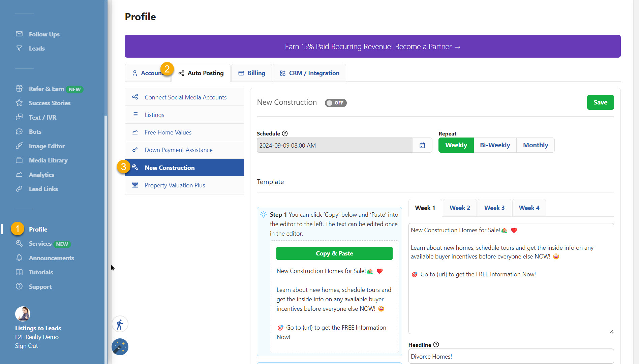Click the calendar icon beside Schedule field
Screen dimensions: 639x364
[x=422, y=145]
